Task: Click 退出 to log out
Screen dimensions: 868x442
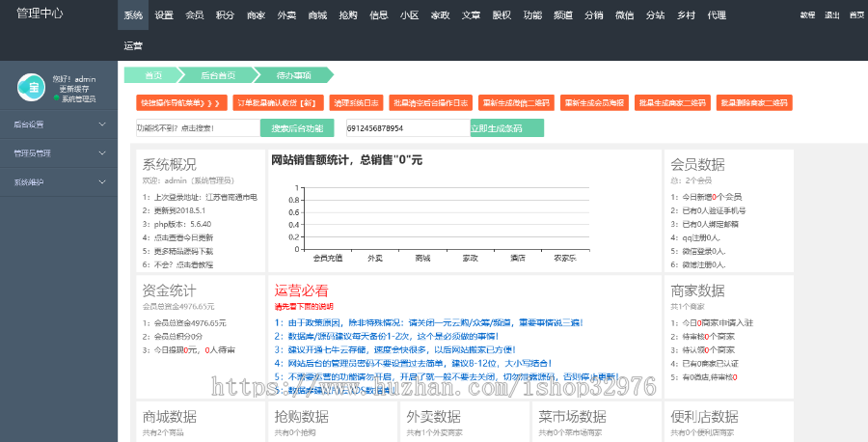Action: coord(832,14)
